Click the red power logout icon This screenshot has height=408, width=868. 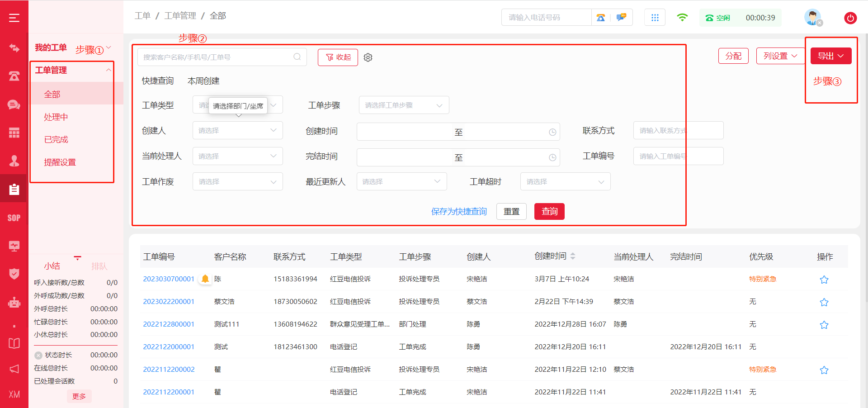850,18
